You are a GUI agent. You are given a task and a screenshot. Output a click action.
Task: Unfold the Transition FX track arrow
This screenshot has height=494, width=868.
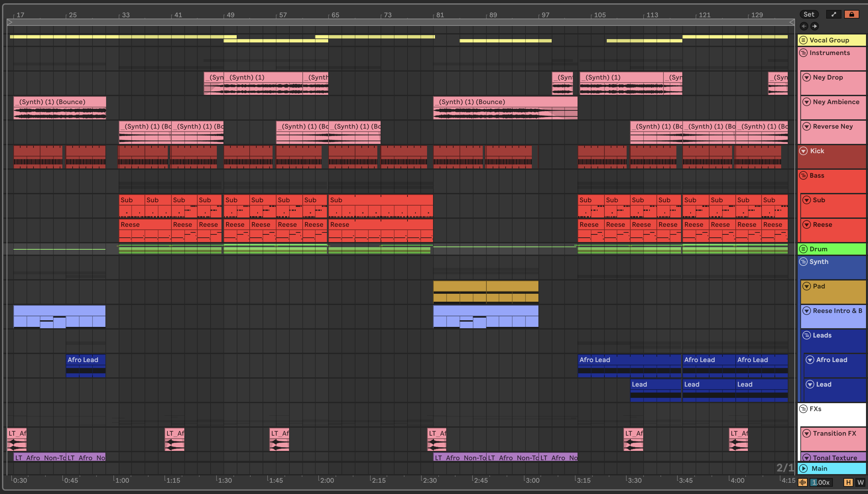806,433
